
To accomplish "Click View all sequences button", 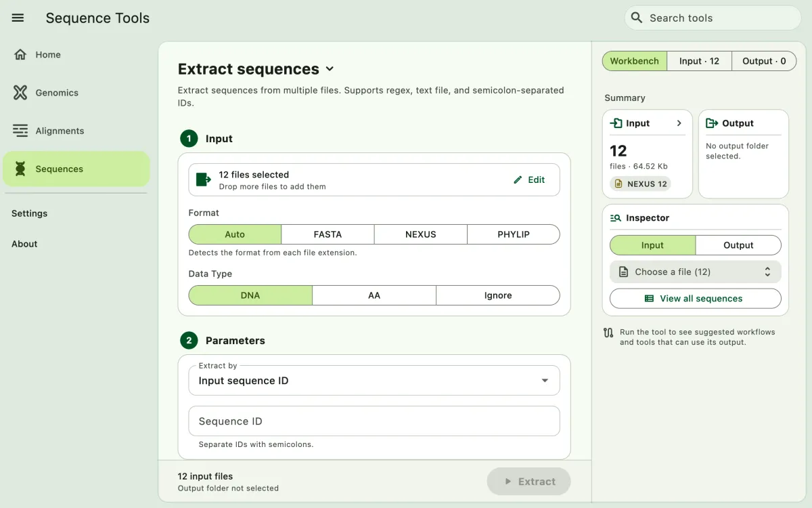I will 696,299.
